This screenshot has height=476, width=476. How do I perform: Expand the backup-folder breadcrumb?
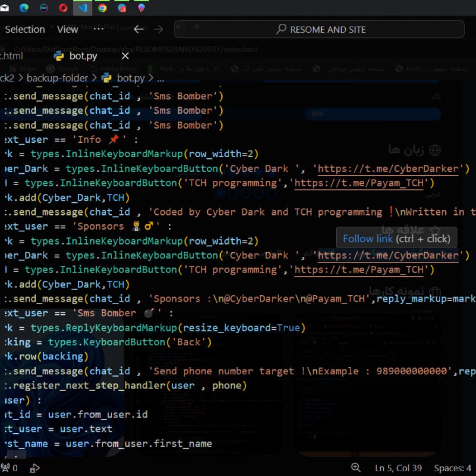(x=57, y=78)
